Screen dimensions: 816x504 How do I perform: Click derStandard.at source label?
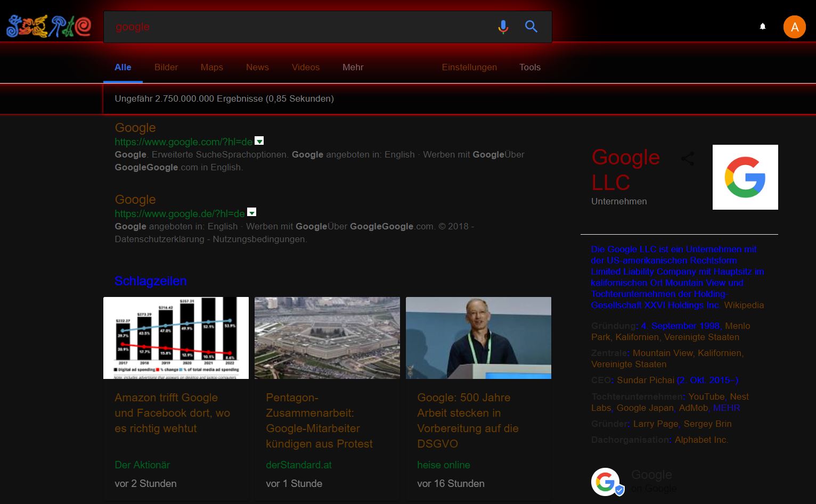pyautogui.click(x=299, y=465)
